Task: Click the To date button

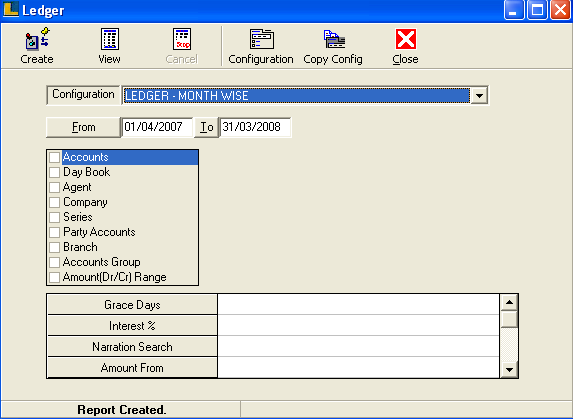Action: click(x=206, y=127)
